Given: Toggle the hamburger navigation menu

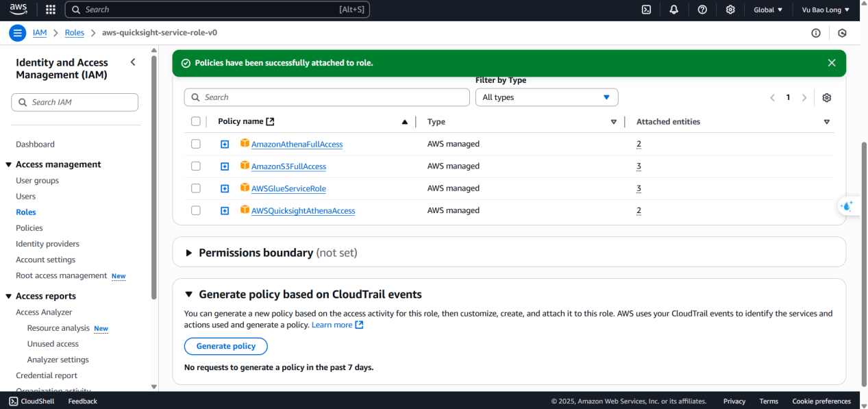Looking at the screenshot, I should [x=18, y=33].
